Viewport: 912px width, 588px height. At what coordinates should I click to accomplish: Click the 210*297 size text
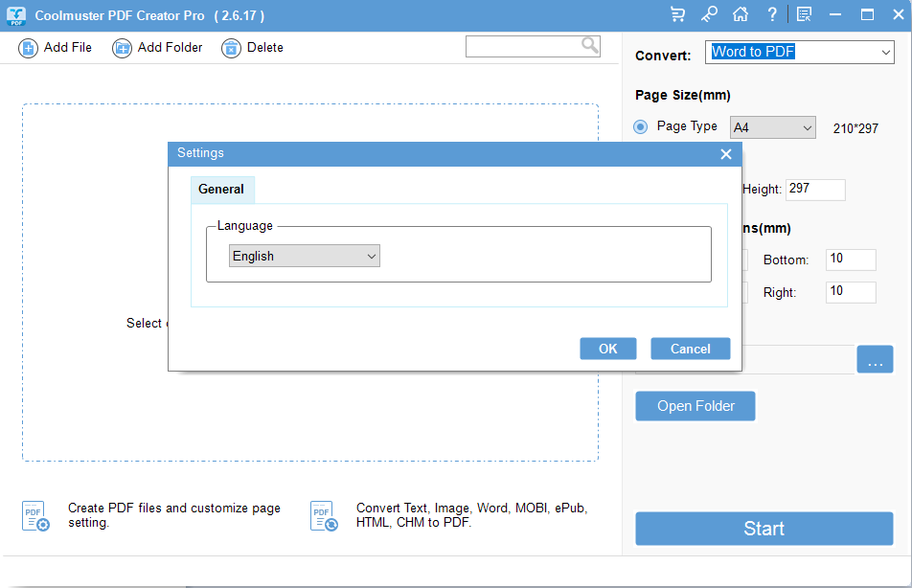coord(855,128)
